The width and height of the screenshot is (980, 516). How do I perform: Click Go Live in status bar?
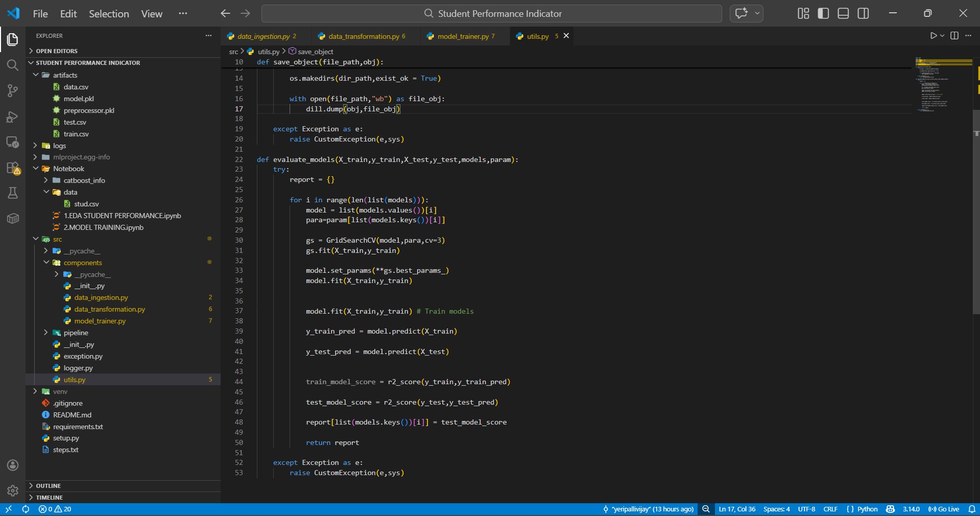pyautogui.click(x=944, y=509)
